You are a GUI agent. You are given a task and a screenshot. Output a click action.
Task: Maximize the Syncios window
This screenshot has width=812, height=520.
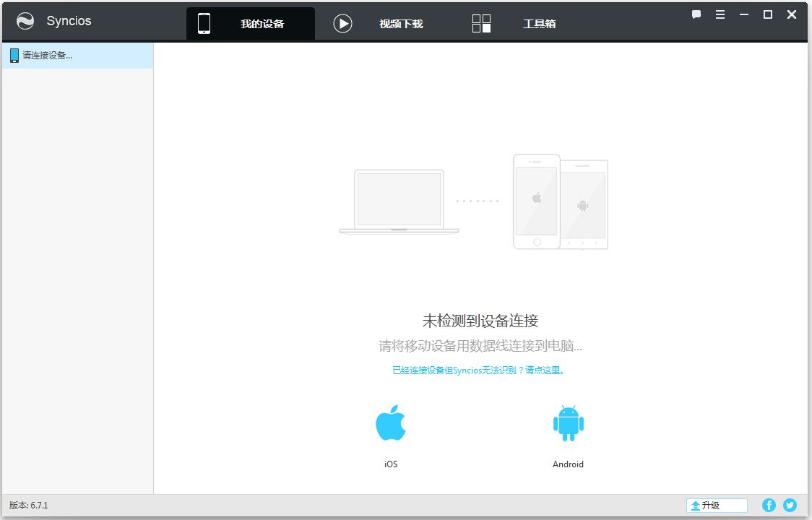[768, 14]
